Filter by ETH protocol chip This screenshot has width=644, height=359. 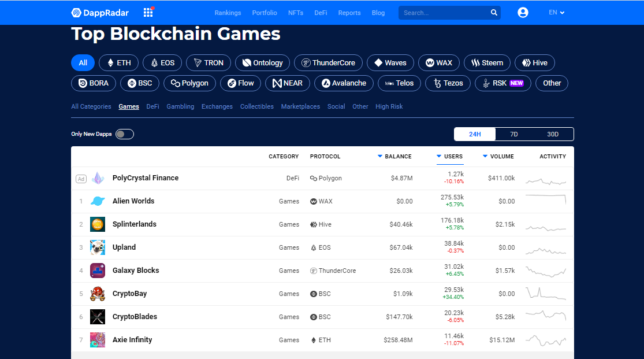click(x=119, y=63)
